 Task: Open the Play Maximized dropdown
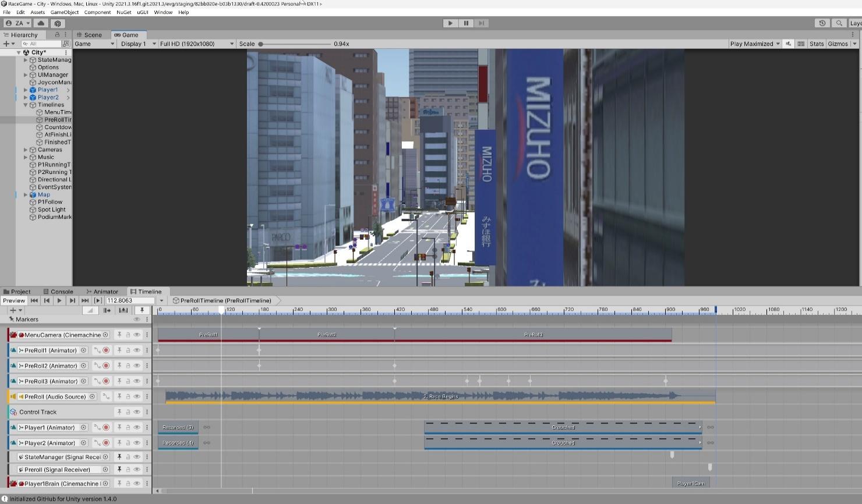click(755, 44)
